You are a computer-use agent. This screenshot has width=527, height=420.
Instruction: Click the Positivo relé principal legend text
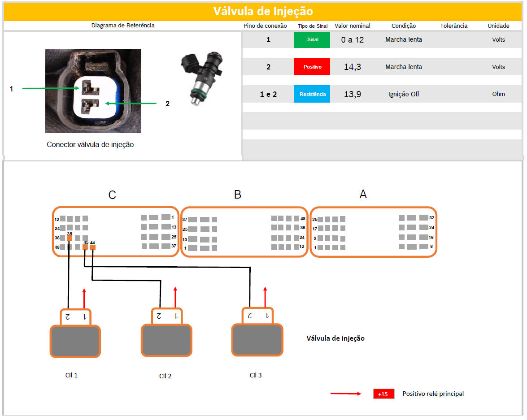pos(433,394)
